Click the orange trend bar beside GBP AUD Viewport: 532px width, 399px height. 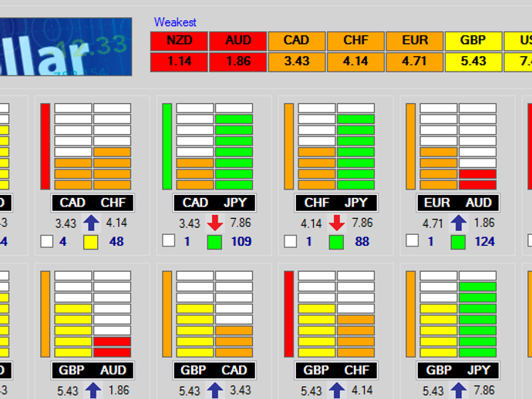point(45,314)
